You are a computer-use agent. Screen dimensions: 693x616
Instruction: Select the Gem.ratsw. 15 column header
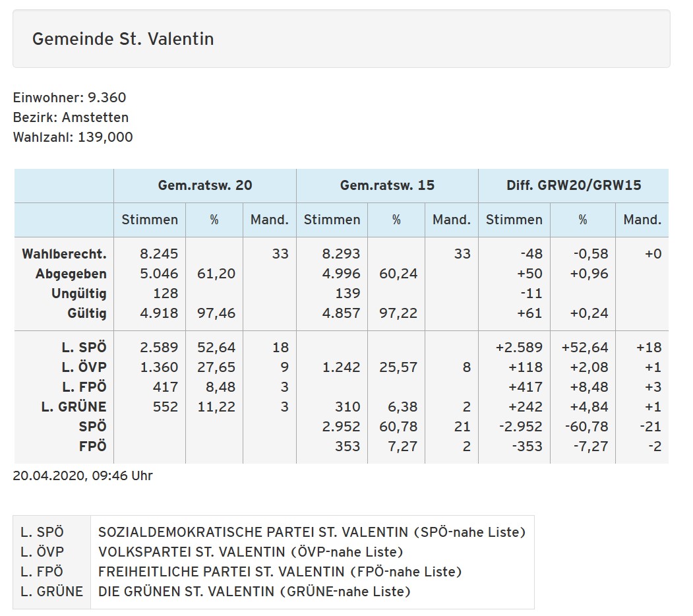click(x=387, y=185)
